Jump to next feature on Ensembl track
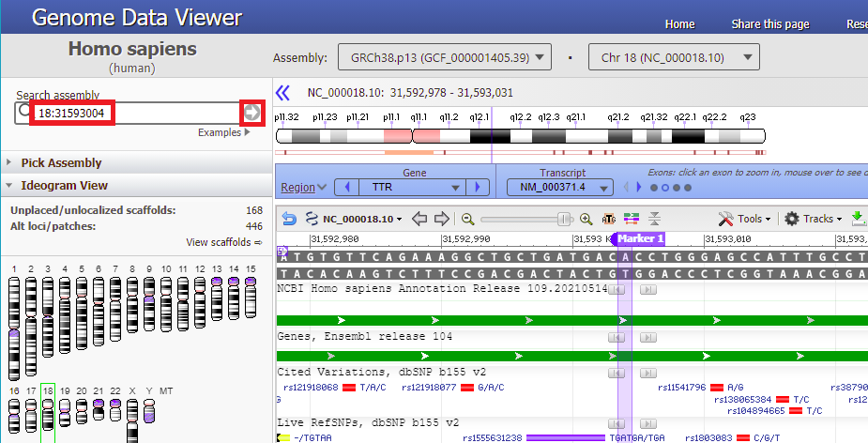868x443 pixels. (648, 337)
